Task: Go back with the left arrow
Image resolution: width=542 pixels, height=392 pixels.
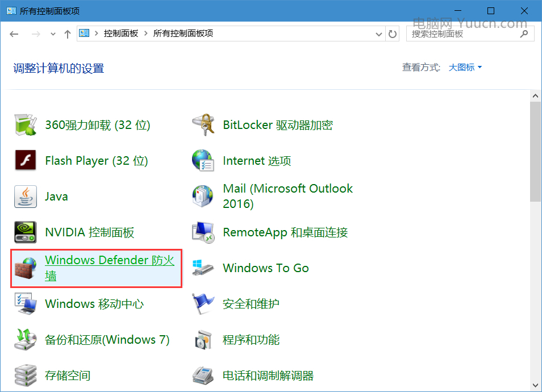Action: [x=14, y=34]
